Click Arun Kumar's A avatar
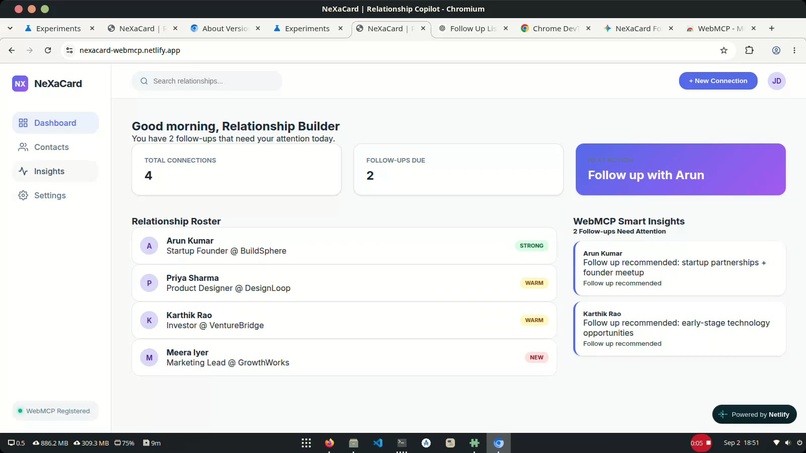This screenshot has height=453, width=806. click(x=149, y=246)
